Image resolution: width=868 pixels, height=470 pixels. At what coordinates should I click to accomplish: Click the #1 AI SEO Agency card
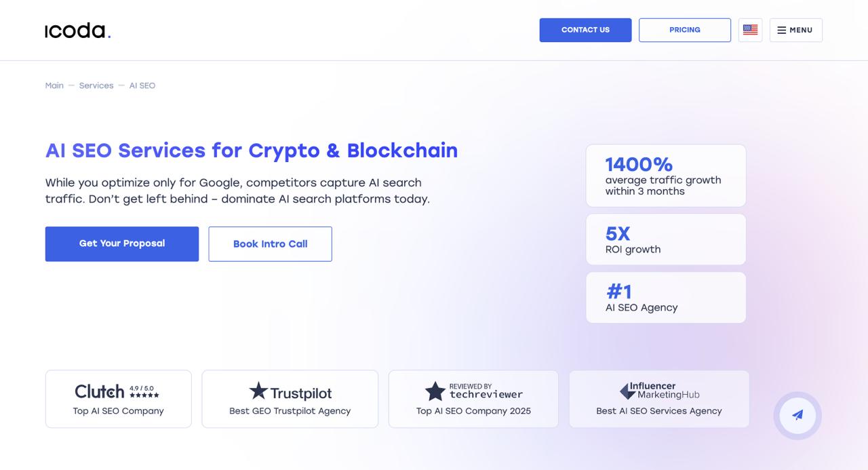coord(665,297)
